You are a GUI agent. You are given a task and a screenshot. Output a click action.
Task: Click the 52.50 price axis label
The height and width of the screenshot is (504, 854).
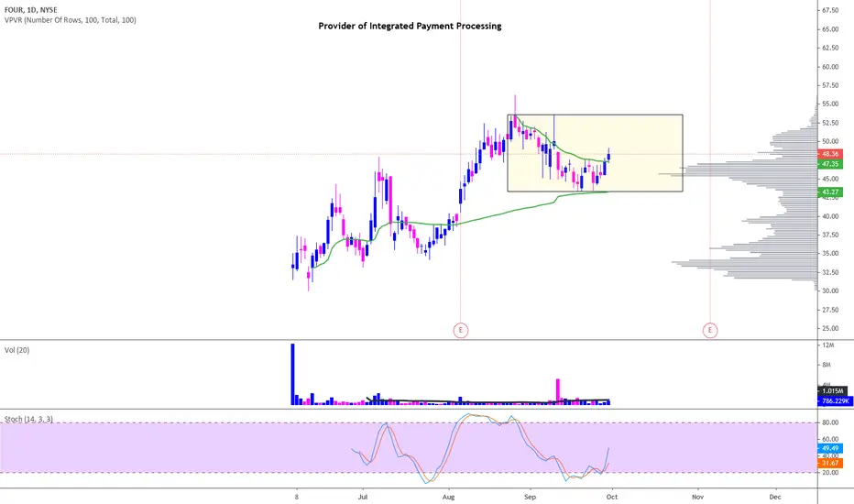830,123
